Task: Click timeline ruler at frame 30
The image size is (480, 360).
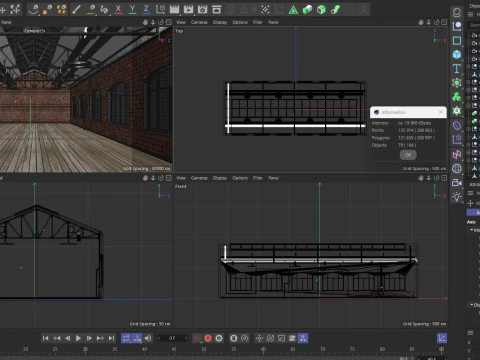Action: click(85, 349)
